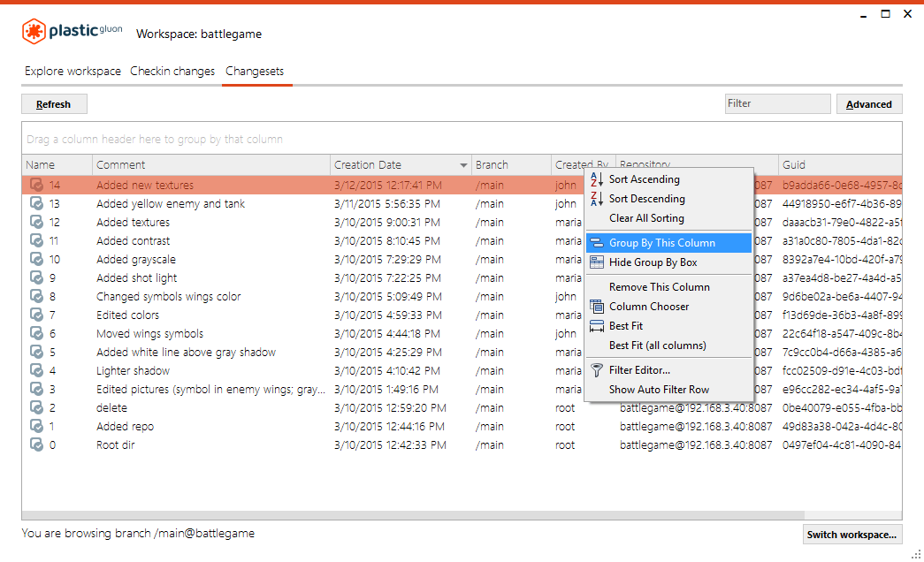924x562 pixels.
Task: Click the Creation Date sort arrow
Action: tap(463, 165)
